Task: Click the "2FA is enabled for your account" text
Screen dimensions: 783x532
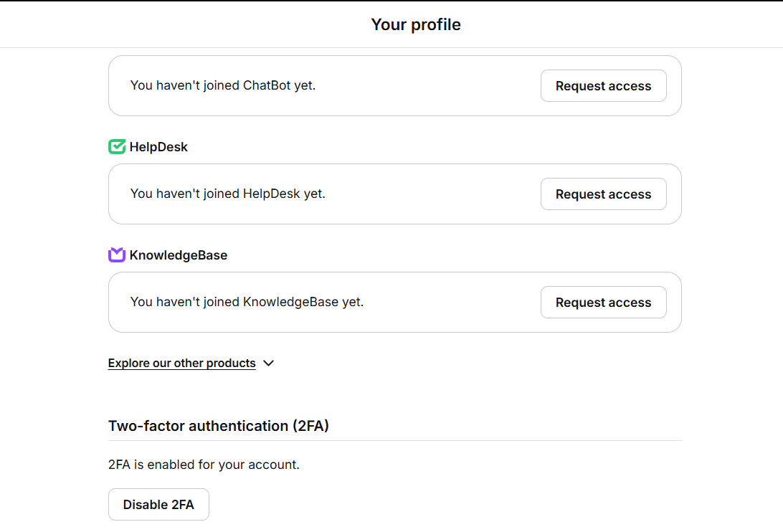Action: [x=204, y=465]
